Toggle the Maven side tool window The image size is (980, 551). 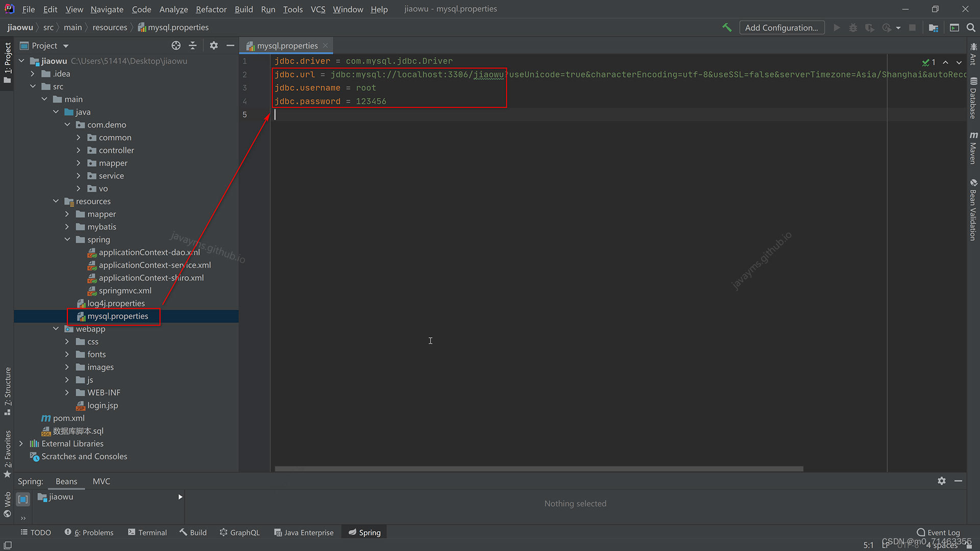pos(973,149)
